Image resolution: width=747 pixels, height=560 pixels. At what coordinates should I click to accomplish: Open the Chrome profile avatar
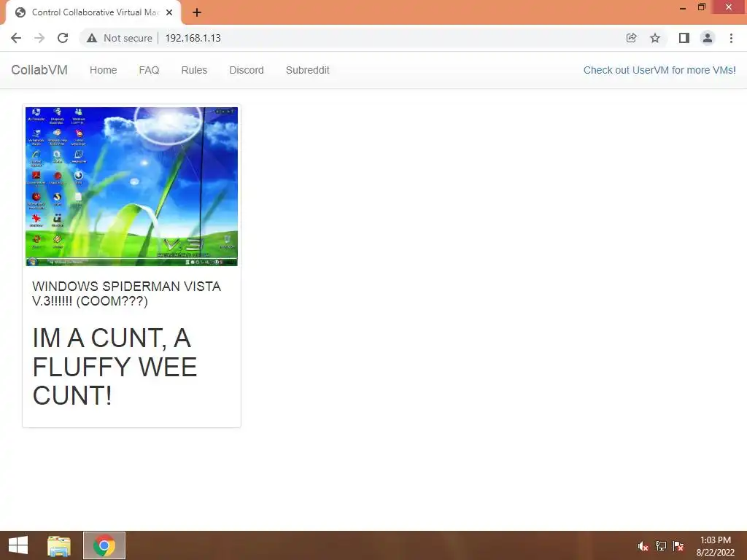pos(708,38)
